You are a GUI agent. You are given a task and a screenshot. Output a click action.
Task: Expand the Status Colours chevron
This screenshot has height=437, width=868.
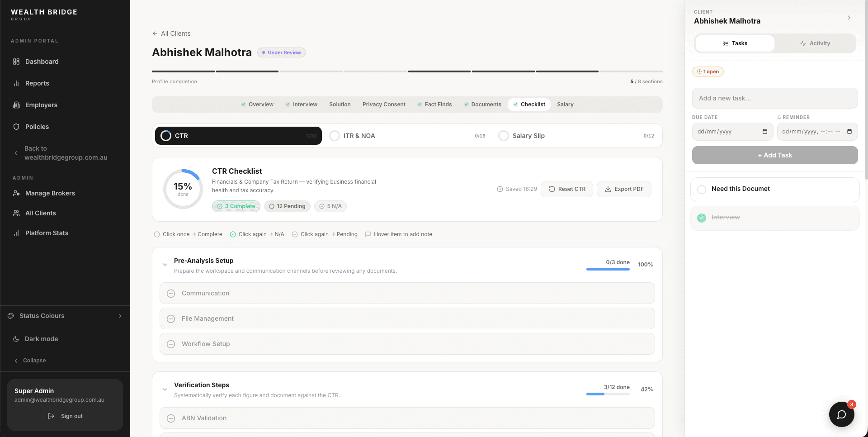120,316
